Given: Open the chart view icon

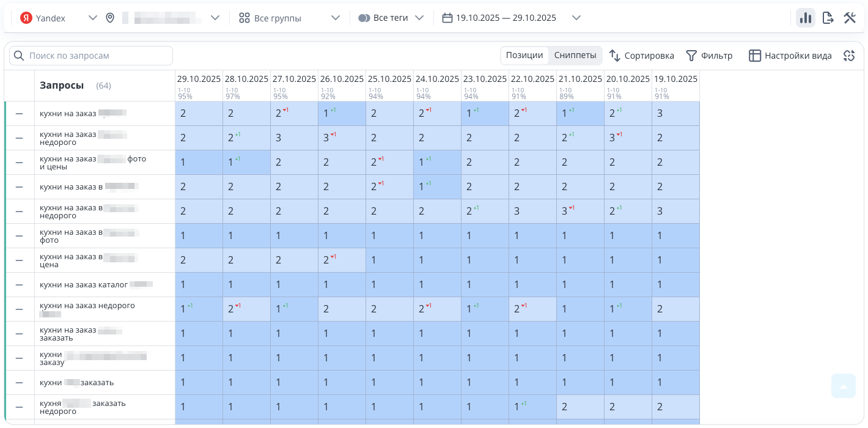Looking at the screenshot, I should pyautogui.click(x=805, y=18).
